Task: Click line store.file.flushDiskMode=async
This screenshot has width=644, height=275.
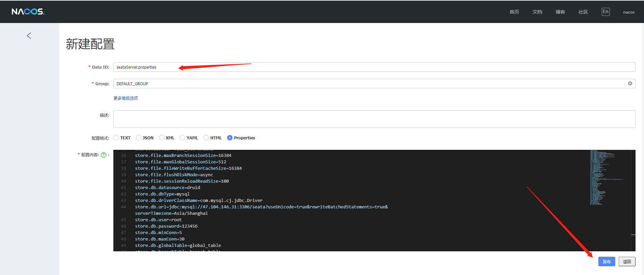Action: point(174,175)
